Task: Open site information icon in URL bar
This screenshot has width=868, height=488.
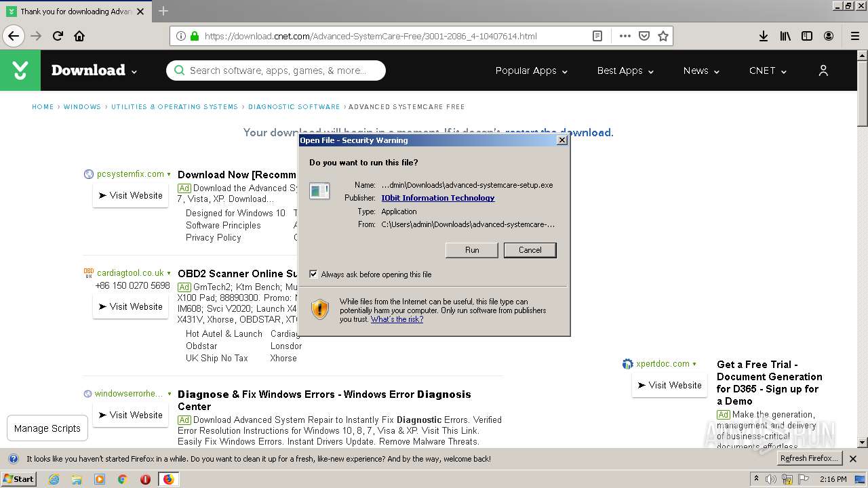Action: pyautogui.click(x=181, y=36)
